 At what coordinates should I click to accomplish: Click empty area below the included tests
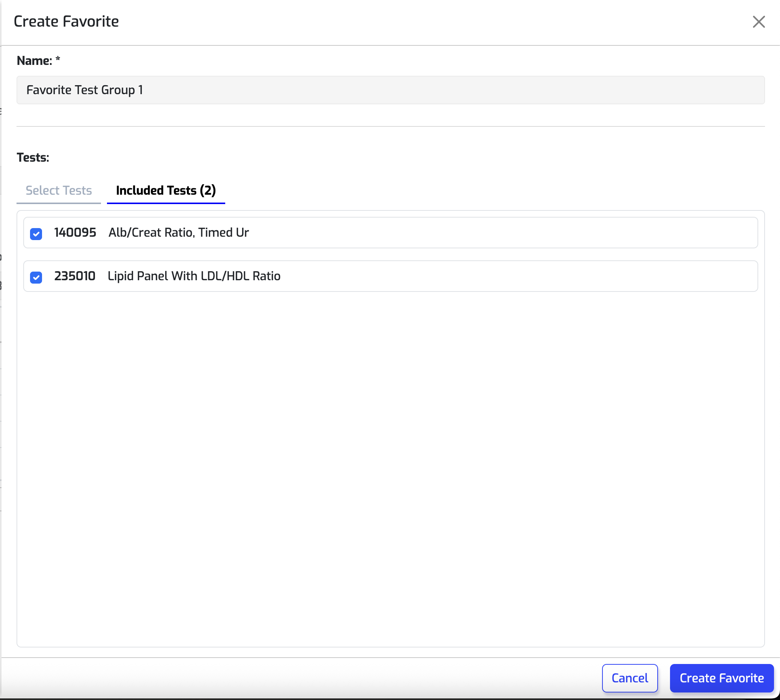pyautogui.click(x=390, y=461)
